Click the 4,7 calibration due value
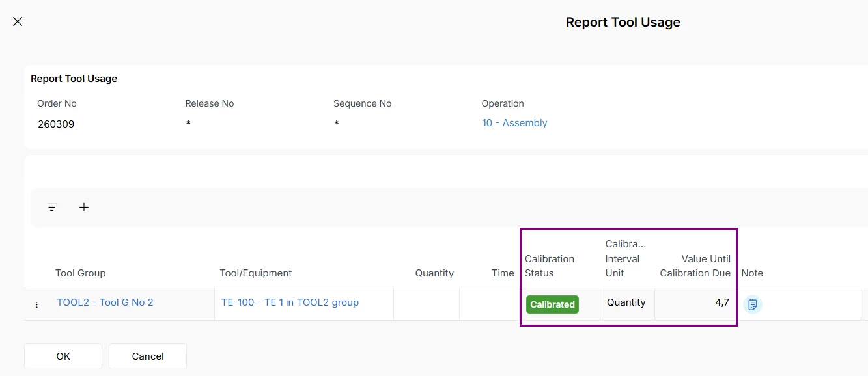Viewport: 868px width, 376px height. pos(721,302)
